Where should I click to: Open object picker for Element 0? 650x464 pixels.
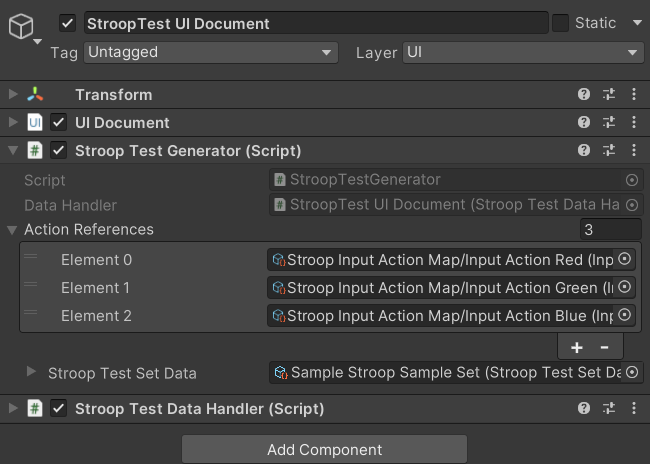pyautogui.click(x=624, y=259)
